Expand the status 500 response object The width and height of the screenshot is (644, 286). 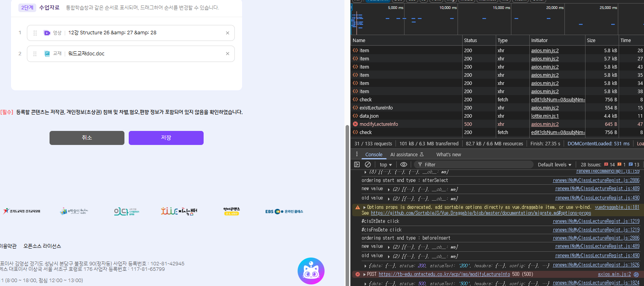pyautogui.click(x=365, y=283)
